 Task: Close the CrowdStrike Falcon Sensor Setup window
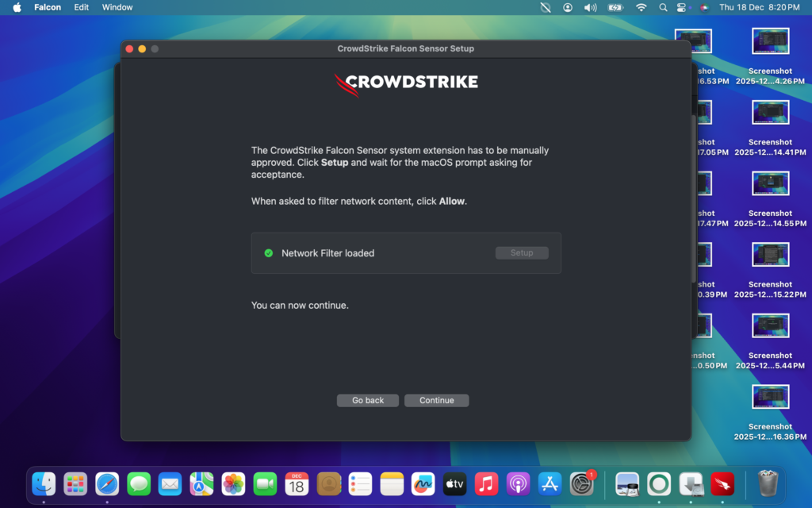[x=129, y=48]
